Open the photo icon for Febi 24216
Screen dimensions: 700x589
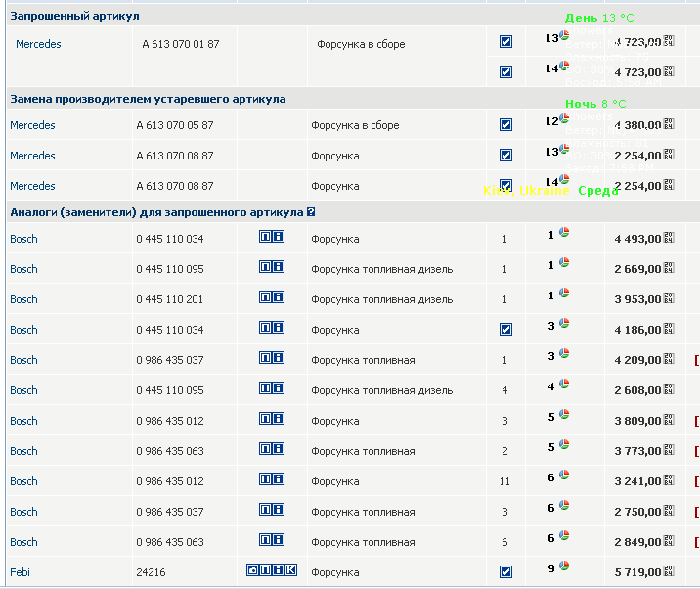tap(252, 570)
